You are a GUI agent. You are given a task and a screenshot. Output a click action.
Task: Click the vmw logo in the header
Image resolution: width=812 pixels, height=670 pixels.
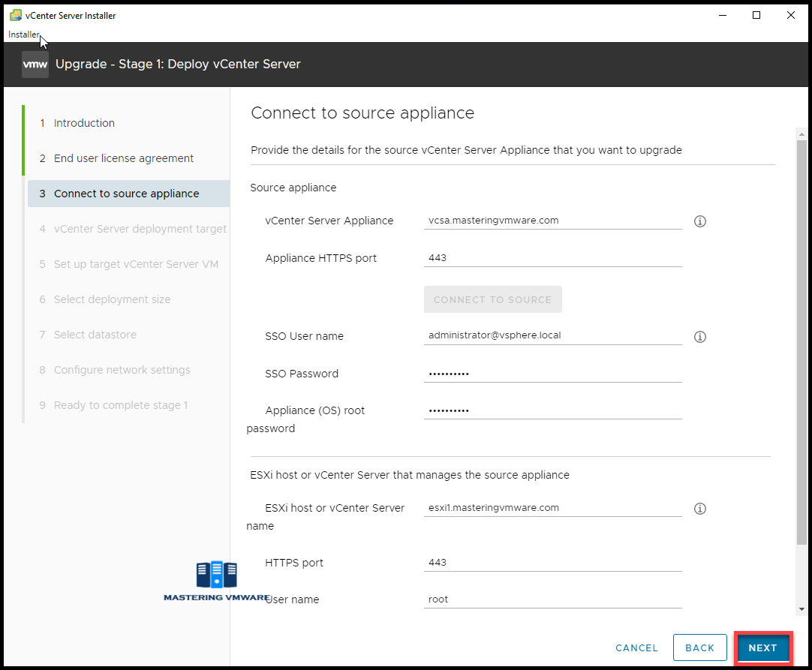coord(35,65)
